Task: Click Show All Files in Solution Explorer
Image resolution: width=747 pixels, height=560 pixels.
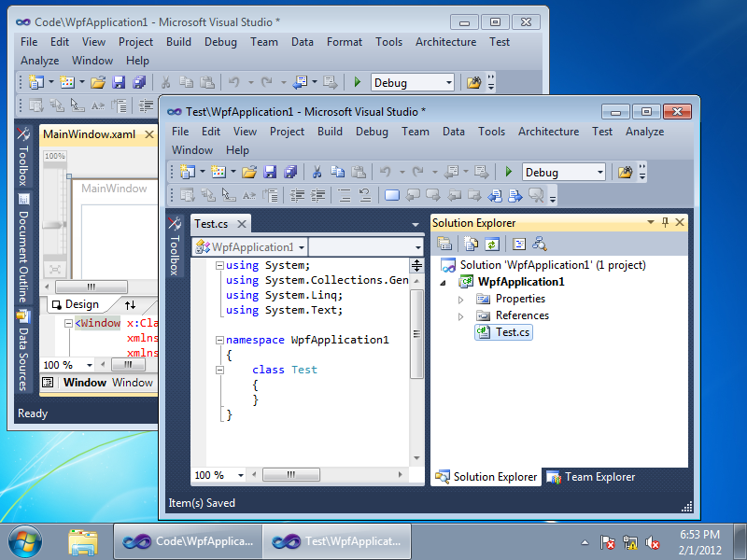Action: [x=471, y=244]
